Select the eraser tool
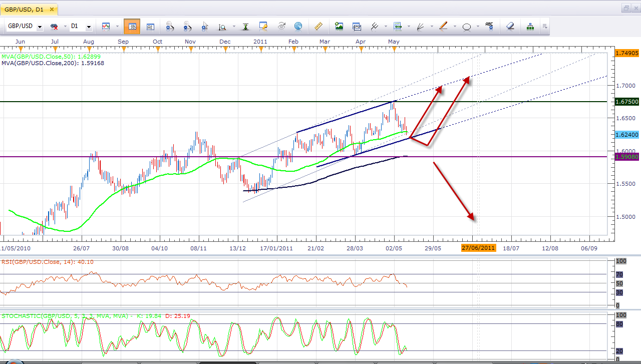Viewport: 641px width, 364px height. (x=510, y=26)
